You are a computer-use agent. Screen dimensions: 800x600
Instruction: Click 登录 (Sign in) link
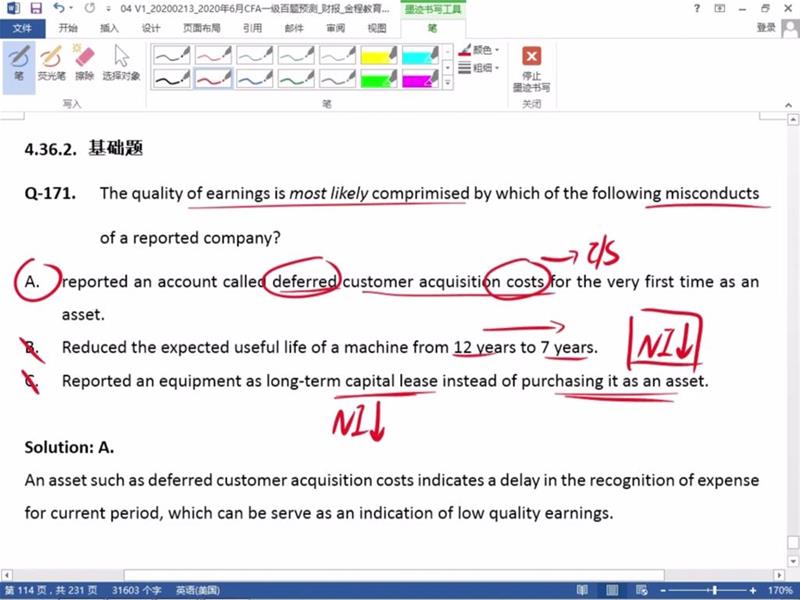coord(766,28)
